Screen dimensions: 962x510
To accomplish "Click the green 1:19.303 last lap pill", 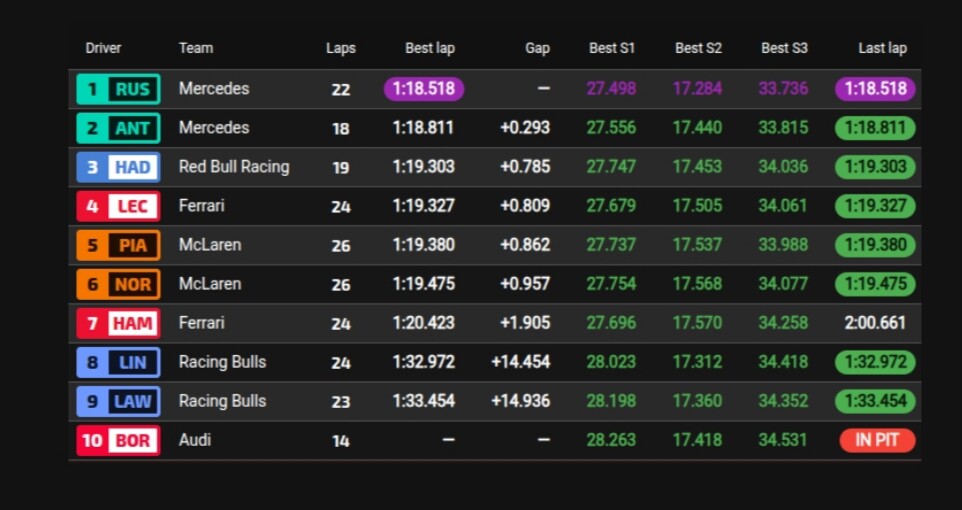I will point(875,167).
